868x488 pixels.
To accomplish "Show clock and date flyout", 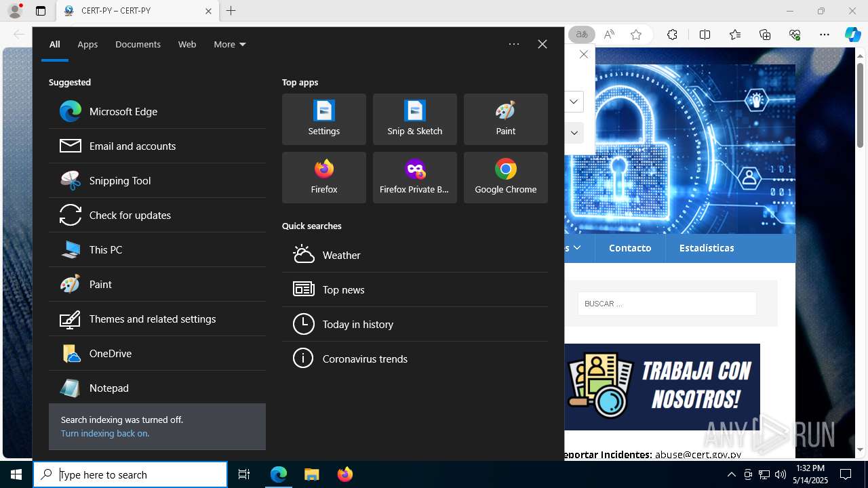I will pyautogui.click(x=811, y=474).
